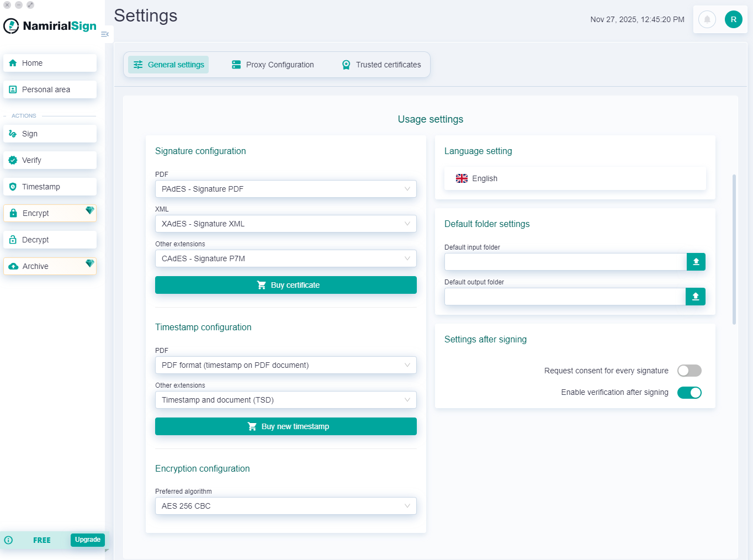Click the premium diamond icon on Archive
Image resolution: width=753 pixels, height=560 pixels.
pos(89,263)
